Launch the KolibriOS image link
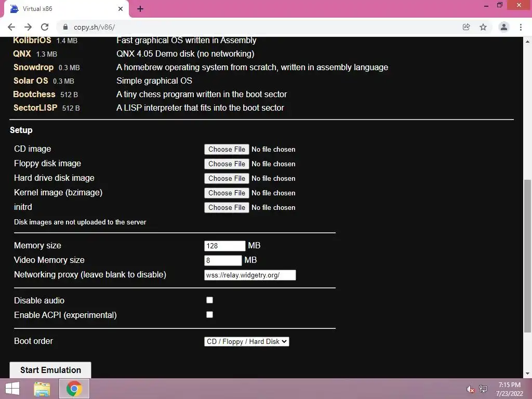 tap(32, 40)
